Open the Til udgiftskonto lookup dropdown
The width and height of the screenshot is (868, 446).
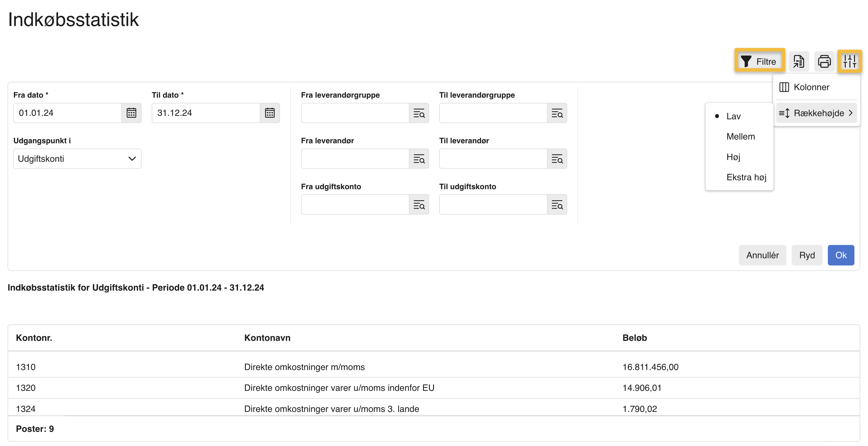point(557,205)
